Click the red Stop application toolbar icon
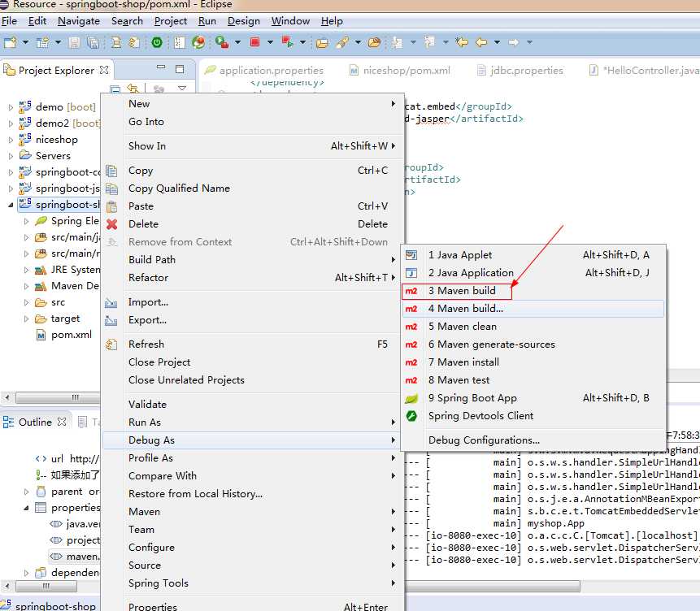 255,42
